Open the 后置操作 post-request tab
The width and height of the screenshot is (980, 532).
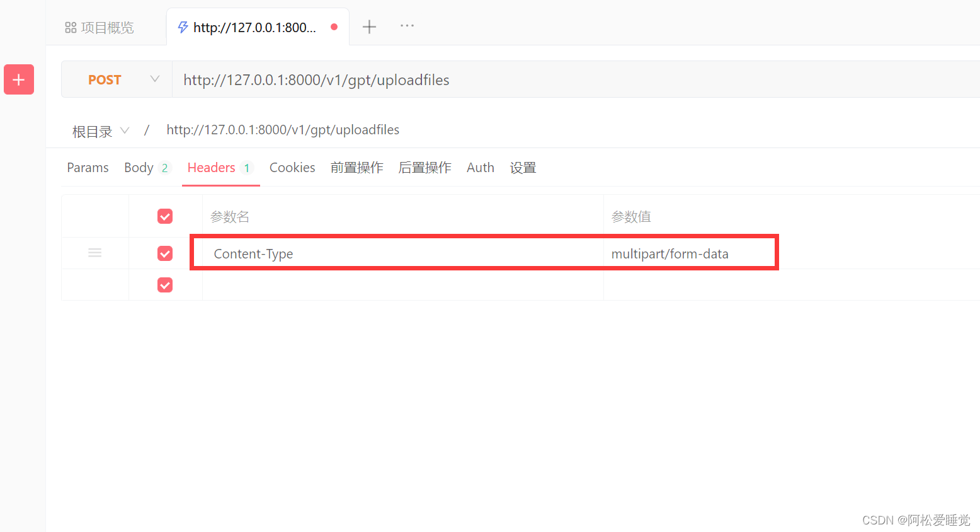(x=424, y=168)
